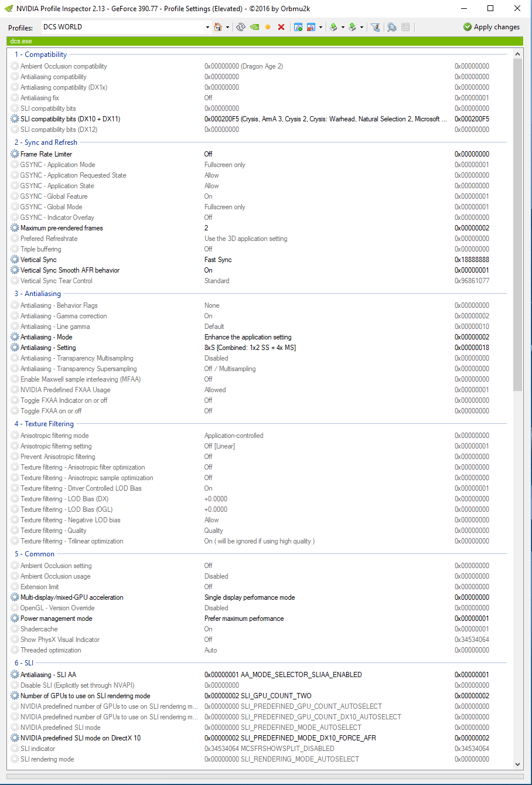Image resolution: width=532 pixels, height=785 pixels.
Task: Toggle the filter customized settings icon
Action: 376,27
